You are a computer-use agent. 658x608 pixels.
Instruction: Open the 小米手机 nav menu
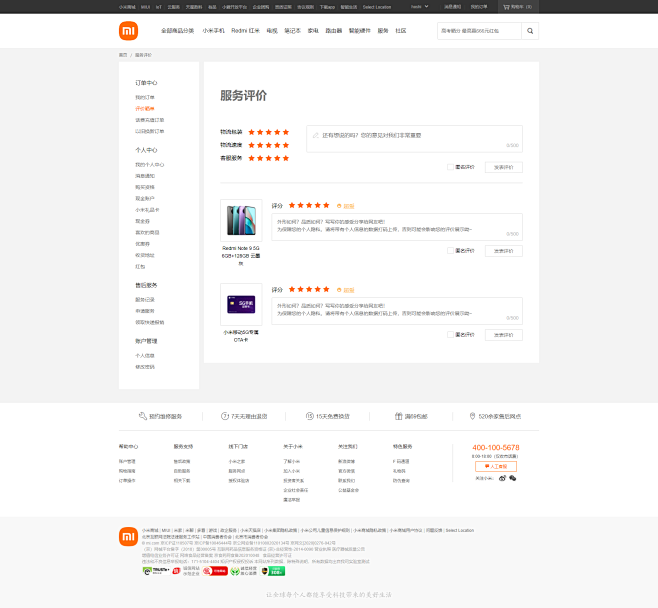tap(213, 31)
